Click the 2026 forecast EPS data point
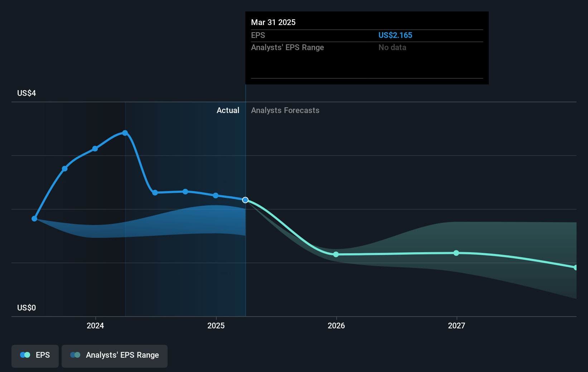The image size is (588, 372). [x=336, y=254]
